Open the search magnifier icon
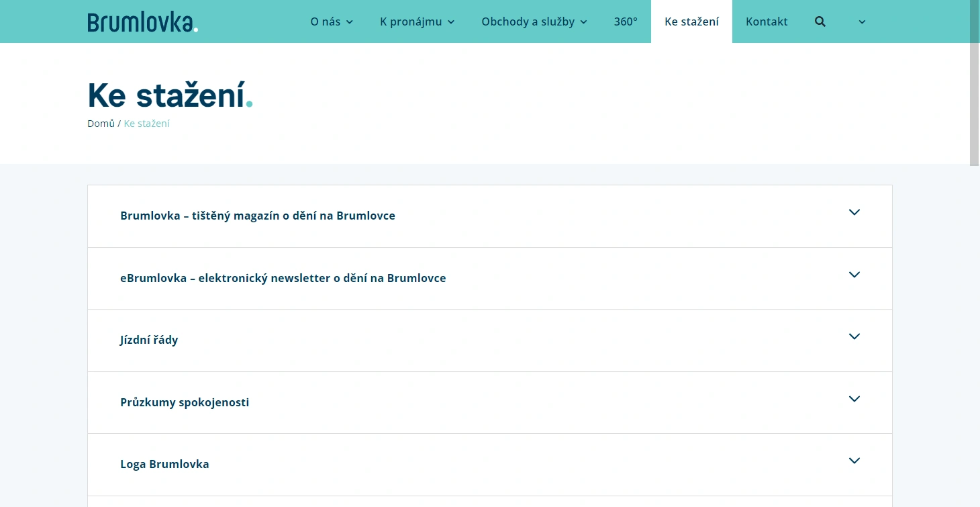 point(820,21)
